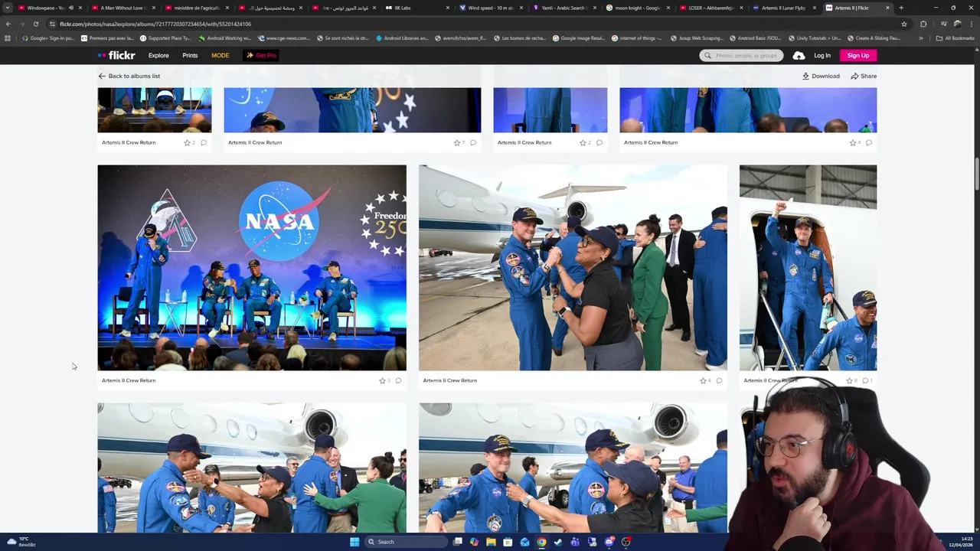Open the Share option
This screenshot has width=980, height=551.
point(863,76)
